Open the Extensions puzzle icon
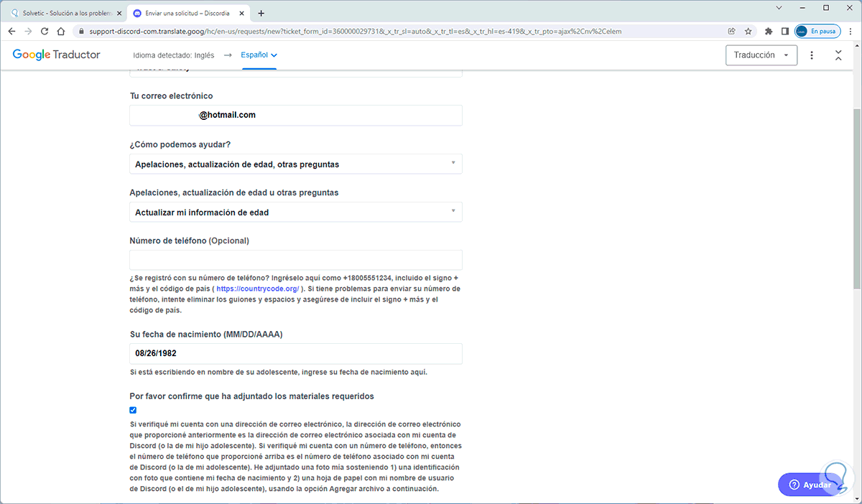Screen dimensions: 862x504 pyautogui.click(x=769, y=32)
